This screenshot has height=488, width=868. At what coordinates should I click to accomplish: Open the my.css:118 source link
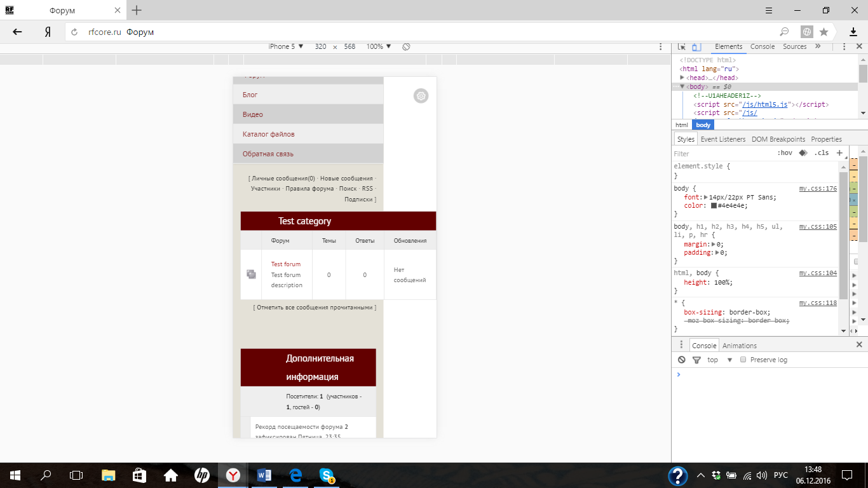pos(818,303)
